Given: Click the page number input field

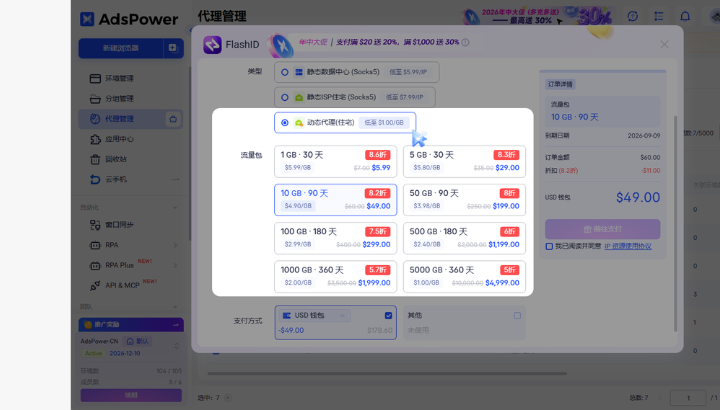Looking at the screenshot, I should click(x=688, y=398).
